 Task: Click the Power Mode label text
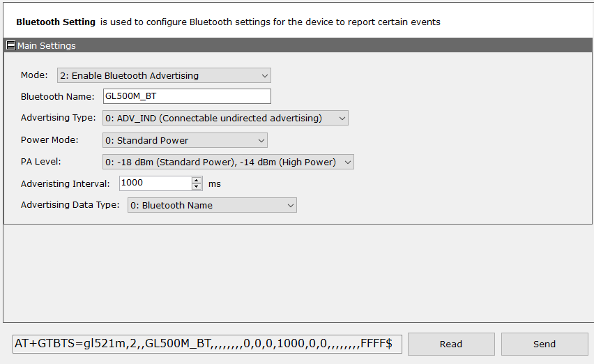point(49,140)
